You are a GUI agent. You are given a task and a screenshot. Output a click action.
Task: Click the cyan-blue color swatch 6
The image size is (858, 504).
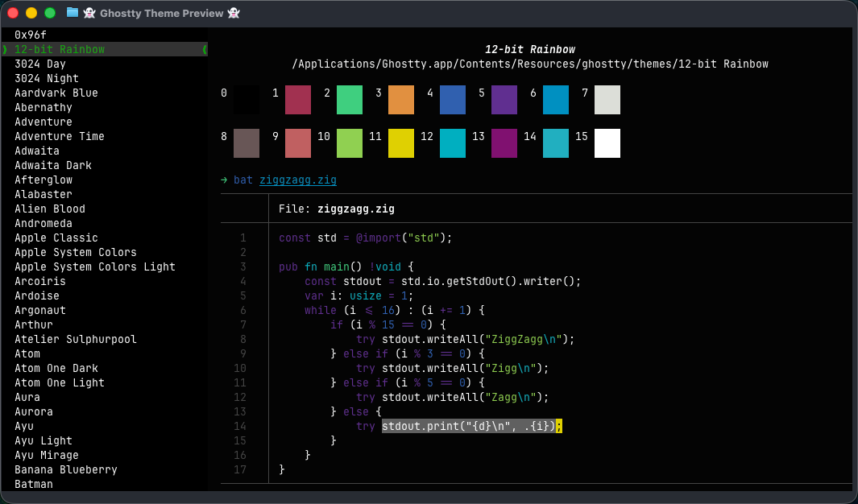point(556,100)
